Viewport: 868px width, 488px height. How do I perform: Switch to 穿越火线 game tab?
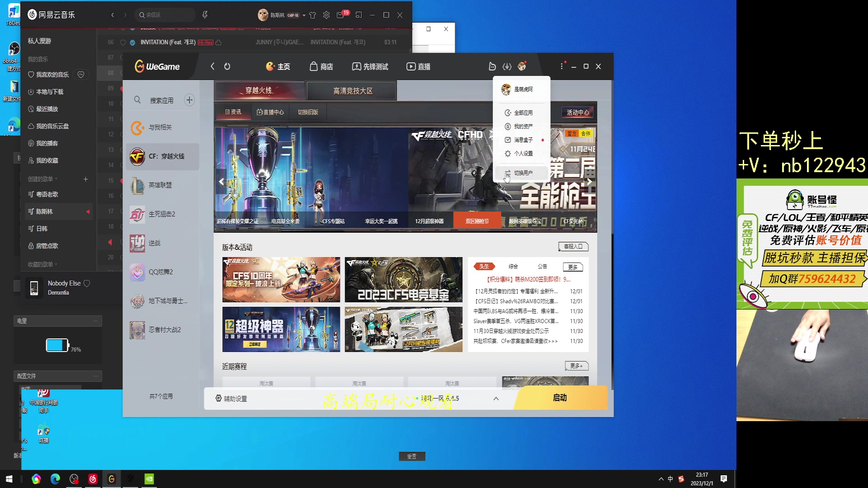(259, 91)
